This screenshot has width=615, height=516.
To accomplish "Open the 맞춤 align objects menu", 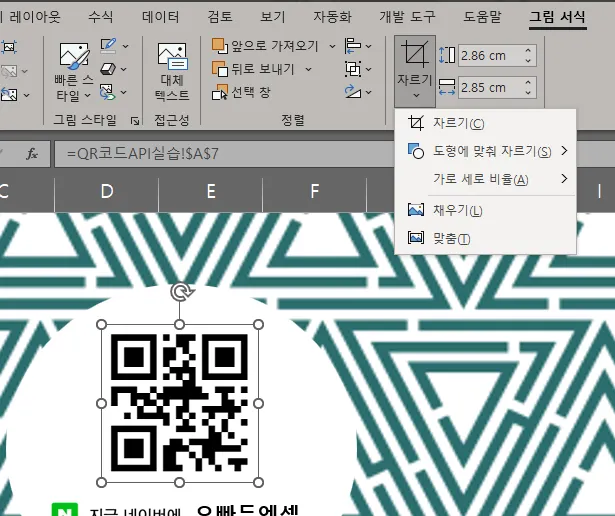I will point(358,46).
